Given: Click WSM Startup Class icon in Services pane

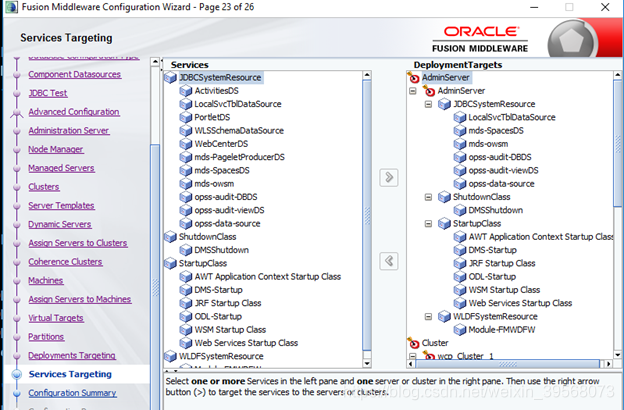Looking at the screenshot, I should [186, 330].
